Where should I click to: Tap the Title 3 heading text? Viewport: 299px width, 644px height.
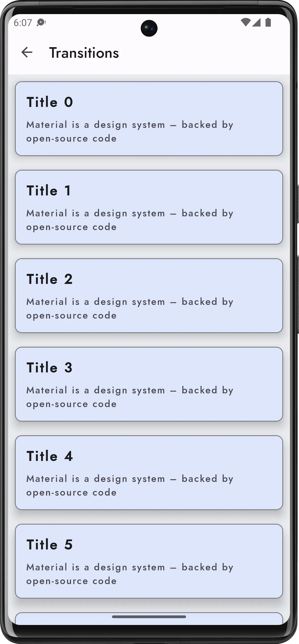49,367
